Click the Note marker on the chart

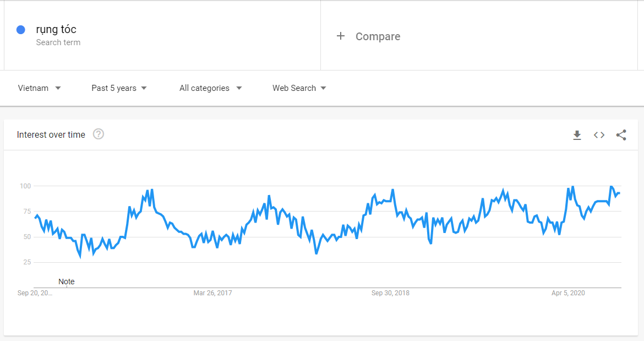(x=67, y=282)
